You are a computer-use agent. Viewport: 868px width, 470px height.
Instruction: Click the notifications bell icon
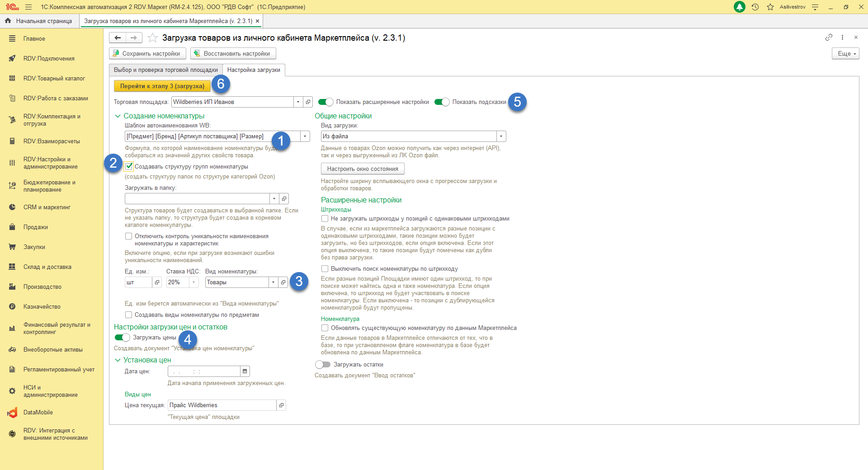coord(740,7)
